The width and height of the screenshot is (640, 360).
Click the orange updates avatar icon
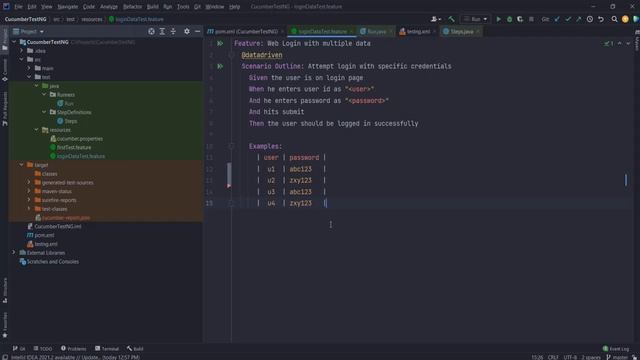pyautogui.click(x=625, y=19)
